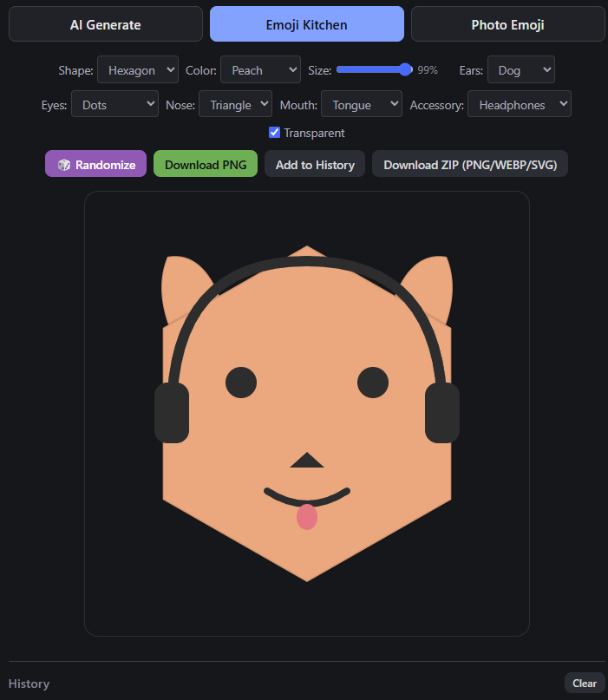
Task: Click the emoji preview canvas image
Action: [307, 414]
